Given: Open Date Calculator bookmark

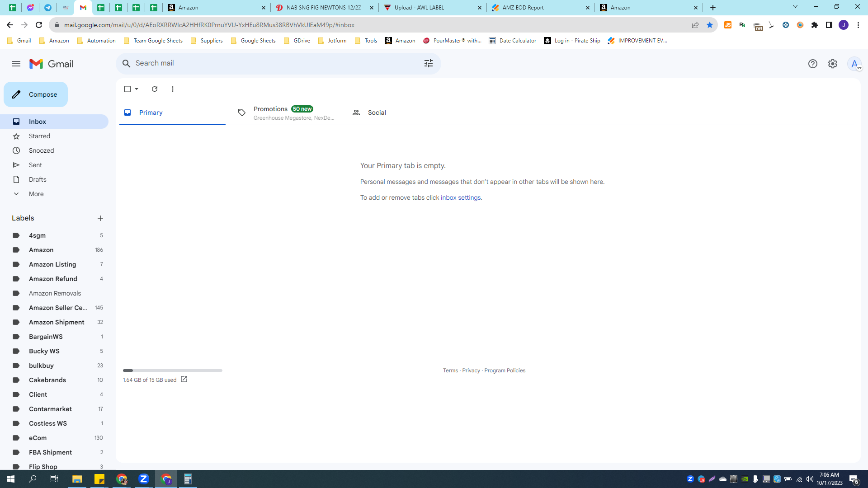Looking at the screenshot, I should click(513, 41).
